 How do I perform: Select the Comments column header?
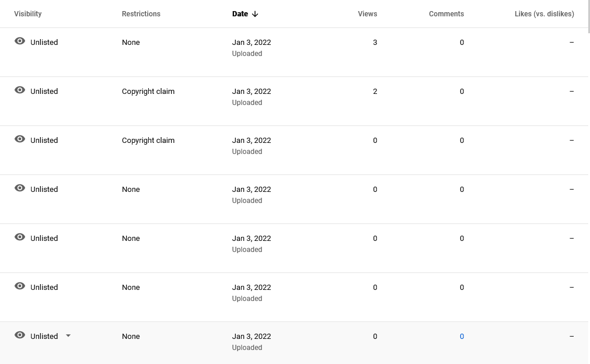(446, 14)
